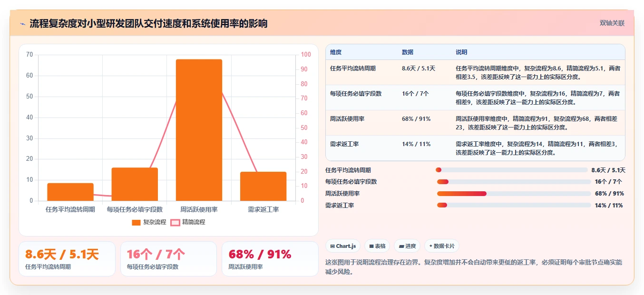Click the chart title heading text

148,23
